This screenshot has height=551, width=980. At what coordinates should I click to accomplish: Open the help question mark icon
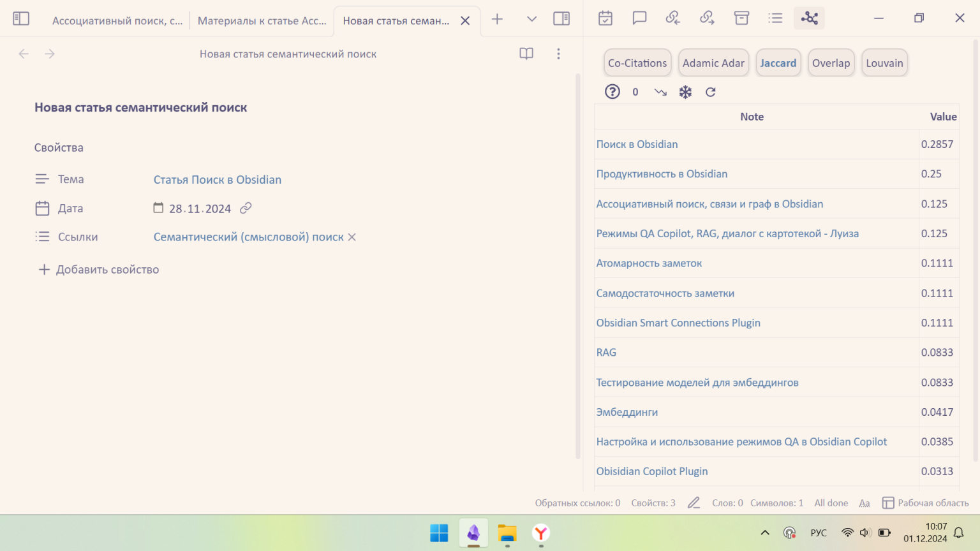click(612, 92)
